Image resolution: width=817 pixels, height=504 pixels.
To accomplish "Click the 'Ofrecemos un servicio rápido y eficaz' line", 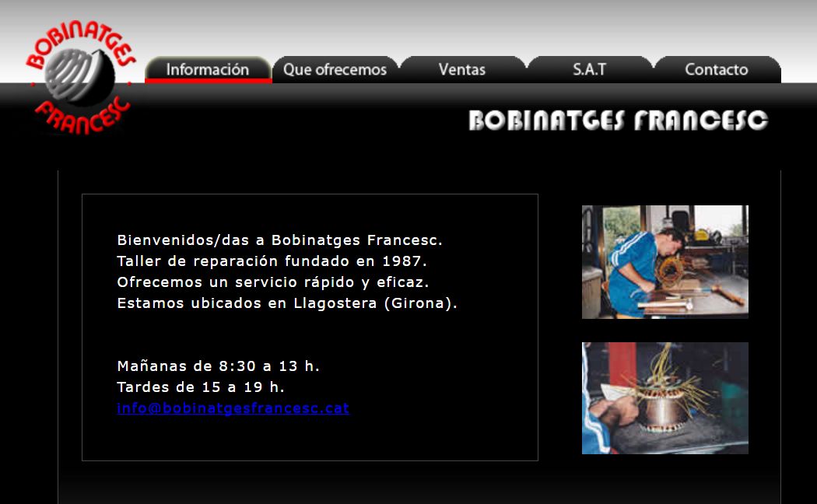I will pos(272,282).
